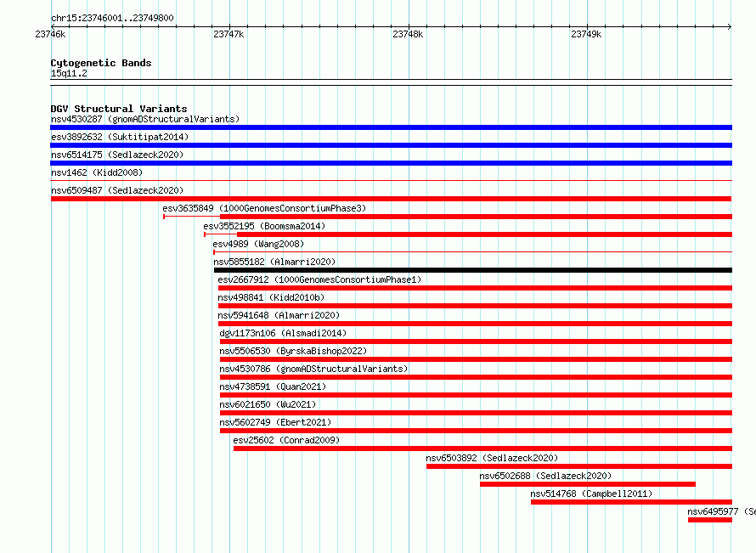Click the DGV Structural Variants track title
Viewport: 756px width, 553px height.
[119, 109]
